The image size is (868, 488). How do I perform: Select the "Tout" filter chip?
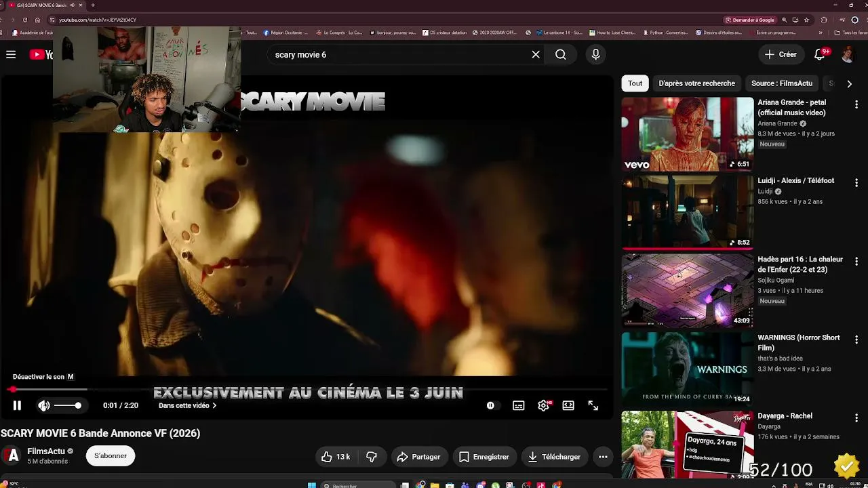(x=635, y=83)
